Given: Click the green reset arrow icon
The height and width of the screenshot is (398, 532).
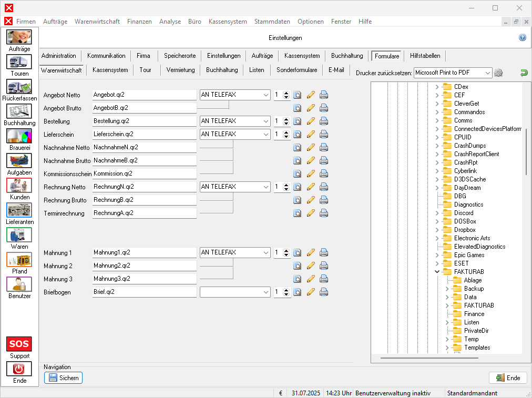Looking at the screenshot, I should pos(524,73).
